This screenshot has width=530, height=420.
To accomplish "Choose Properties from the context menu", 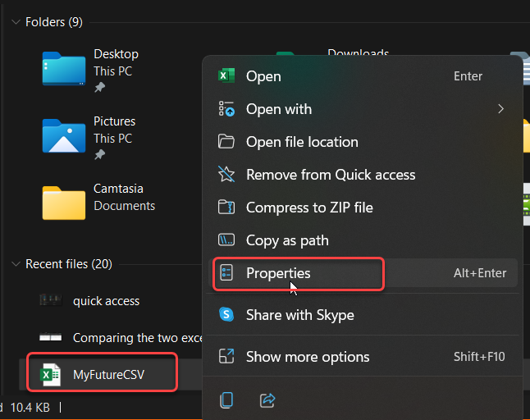I will tap(279, 273).
